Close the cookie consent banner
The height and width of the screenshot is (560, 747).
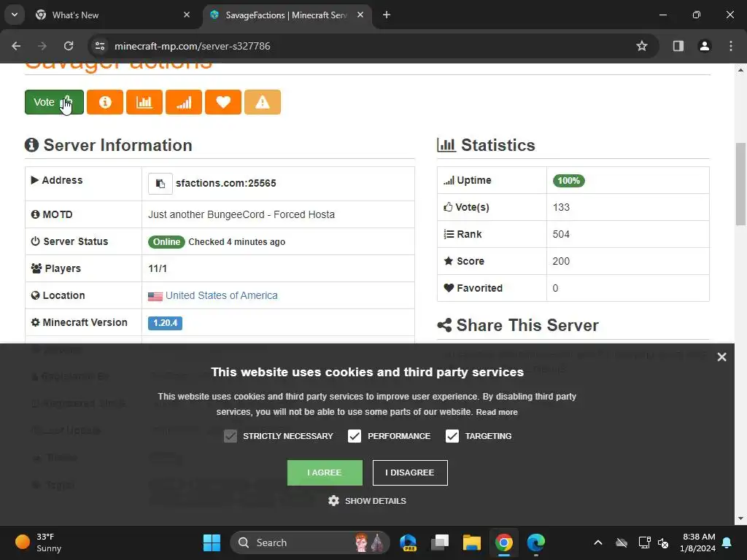coord(721,357)
